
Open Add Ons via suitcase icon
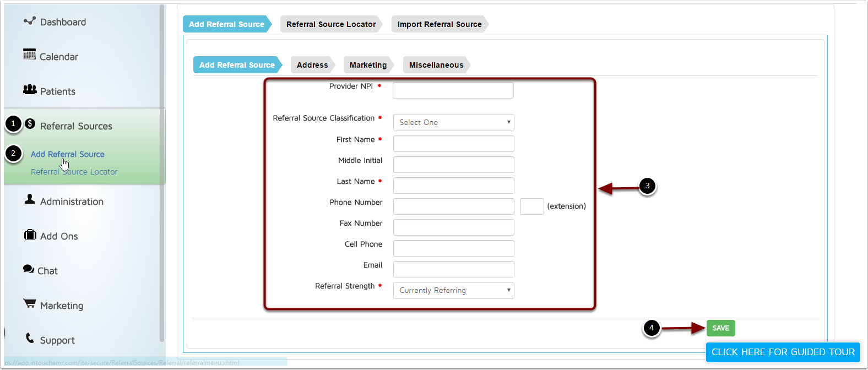point(30,235)
